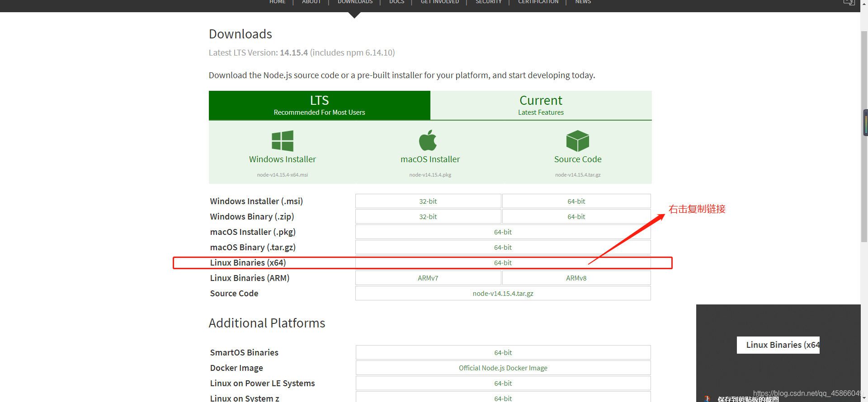Image resolution: width=868 pixels, height=402 pixels.
Task: Download Windows Binary (.zip) 64-bit
Action: pyautogui.click(x=576, y=217)
